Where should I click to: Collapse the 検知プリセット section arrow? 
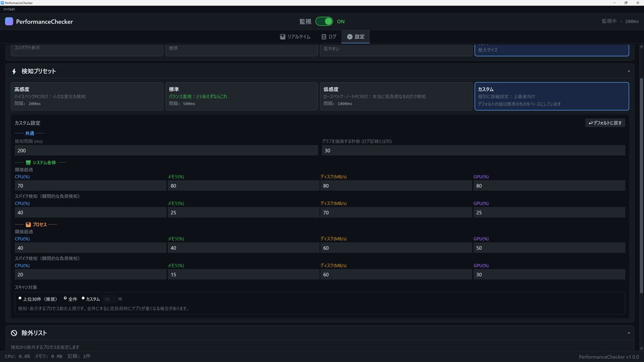[628, 72]
